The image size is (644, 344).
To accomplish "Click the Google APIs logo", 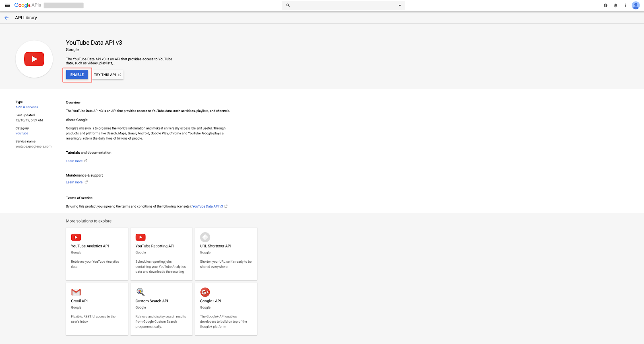I will tap(27, 5).
